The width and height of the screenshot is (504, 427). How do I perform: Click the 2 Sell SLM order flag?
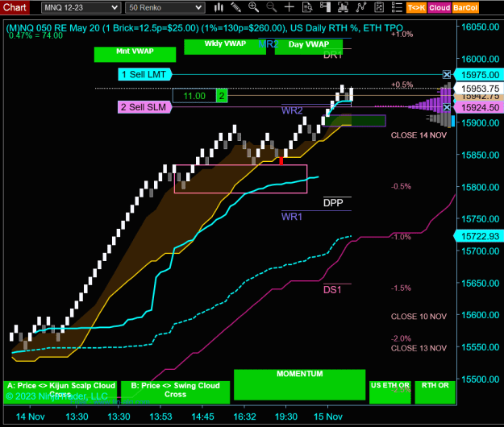pyautogui.click(x=144, y=107)
